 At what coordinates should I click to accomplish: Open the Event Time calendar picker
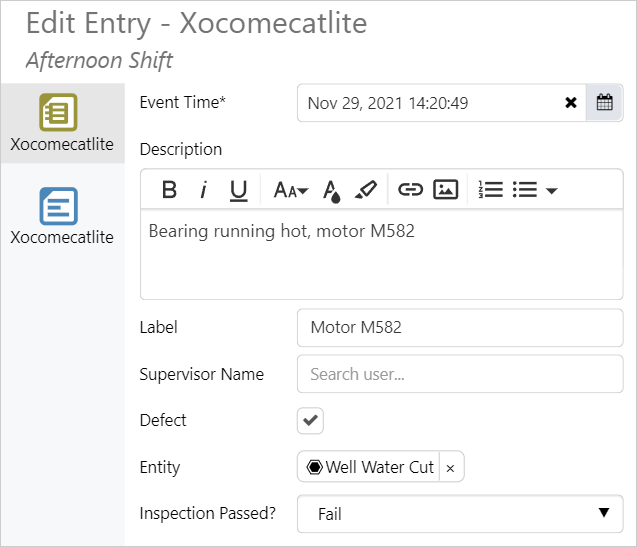pyautogui.click(x=604, y=103)
